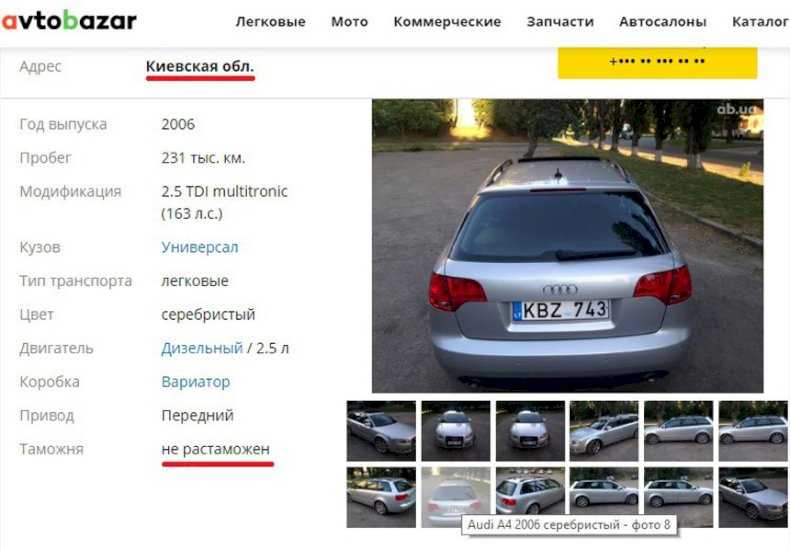Screen dimensions: 790x550
Task: Follow the Дизельный engine link
Action: [x=202, y=348]
